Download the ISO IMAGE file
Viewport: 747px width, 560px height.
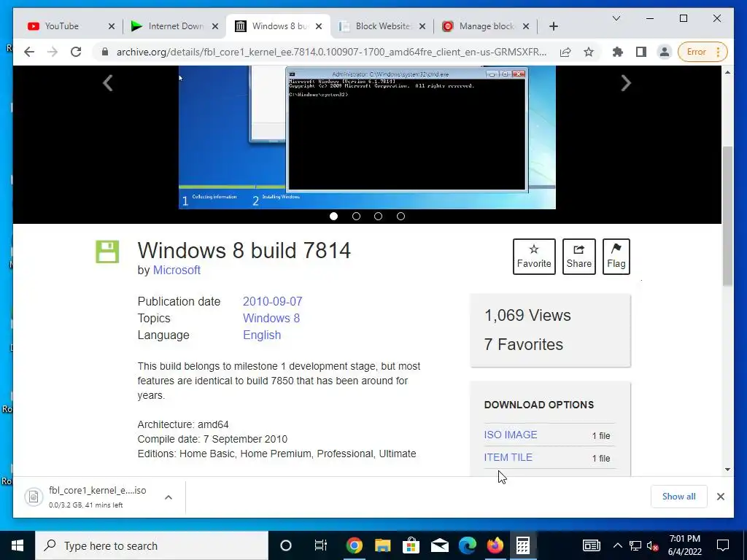(x=510, y=435)
